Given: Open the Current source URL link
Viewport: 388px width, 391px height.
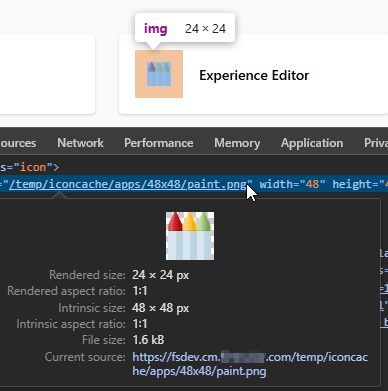Looking at the screenshot, I should coord(250,364).
